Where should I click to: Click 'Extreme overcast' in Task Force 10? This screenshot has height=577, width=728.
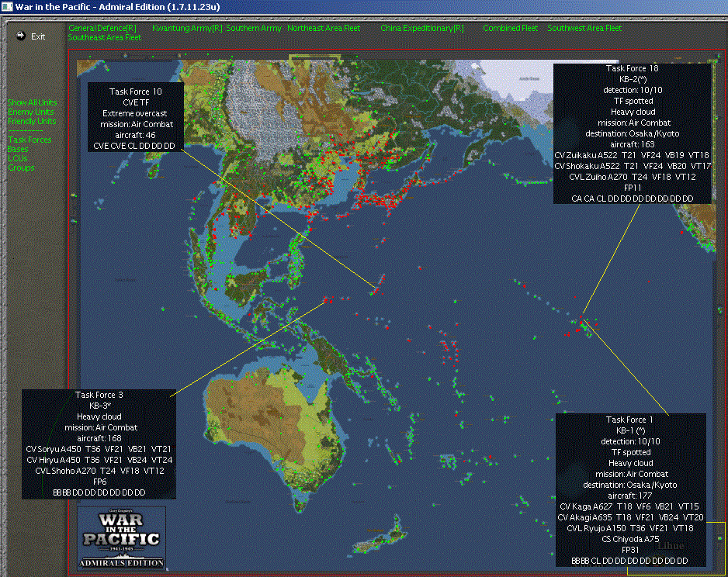click(x=134, y=113)
